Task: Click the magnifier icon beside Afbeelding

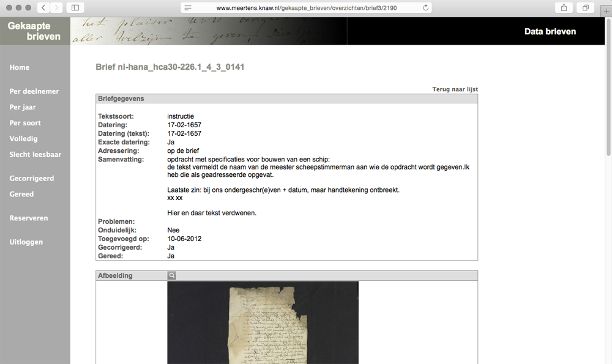Action: [172, 276]
